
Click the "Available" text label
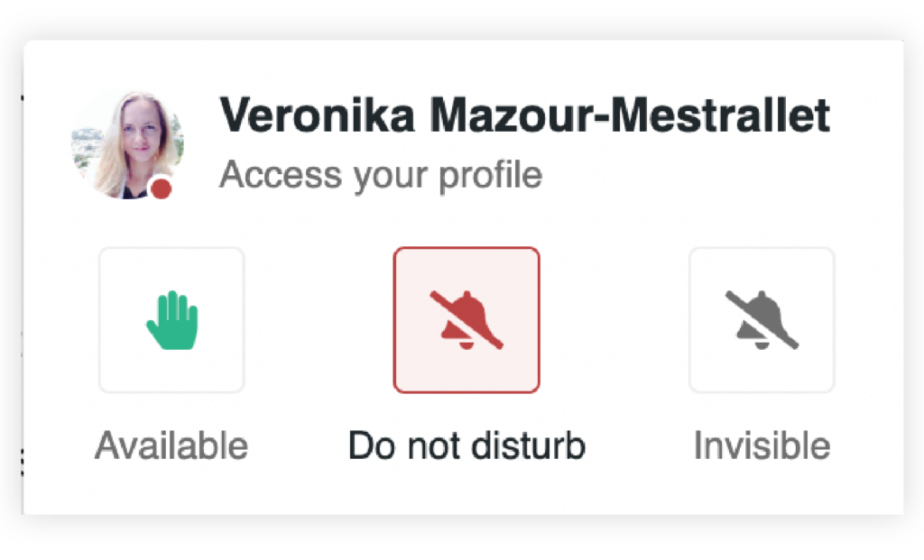pos(171,445)
